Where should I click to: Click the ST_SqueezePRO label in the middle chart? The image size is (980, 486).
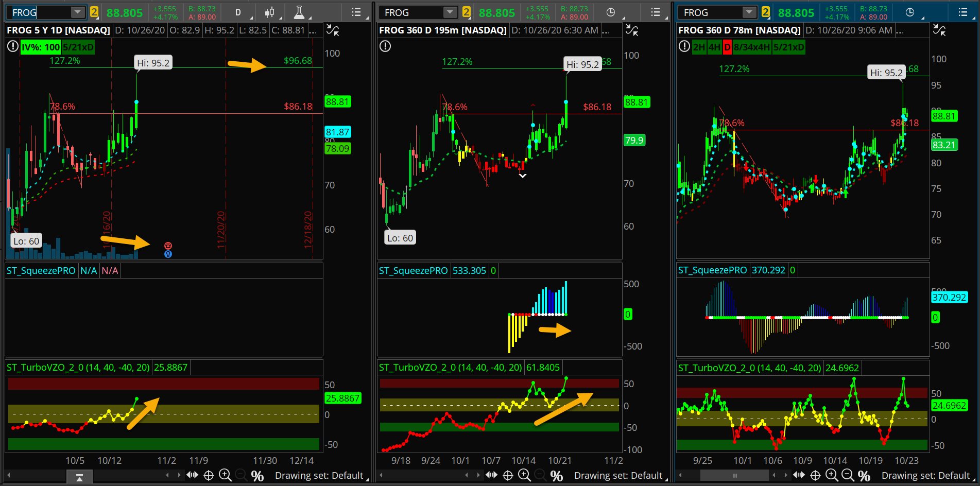[x=414, y=270]
